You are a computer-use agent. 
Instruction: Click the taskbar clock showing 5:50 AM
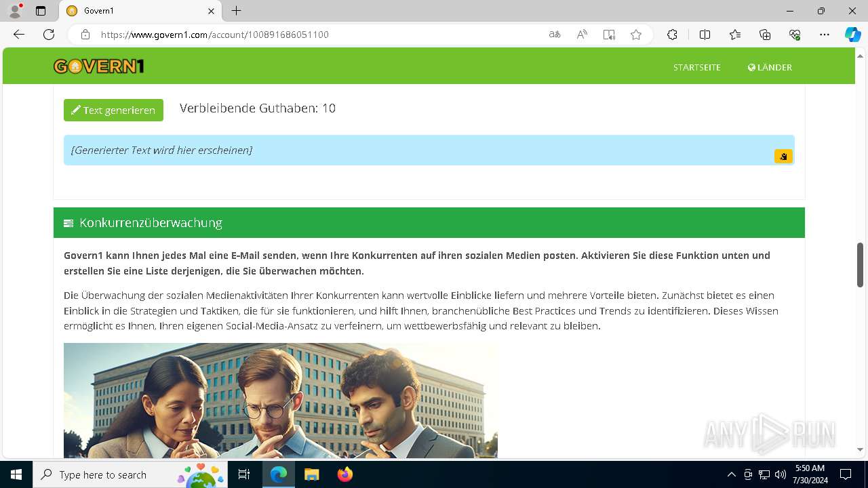810,474
